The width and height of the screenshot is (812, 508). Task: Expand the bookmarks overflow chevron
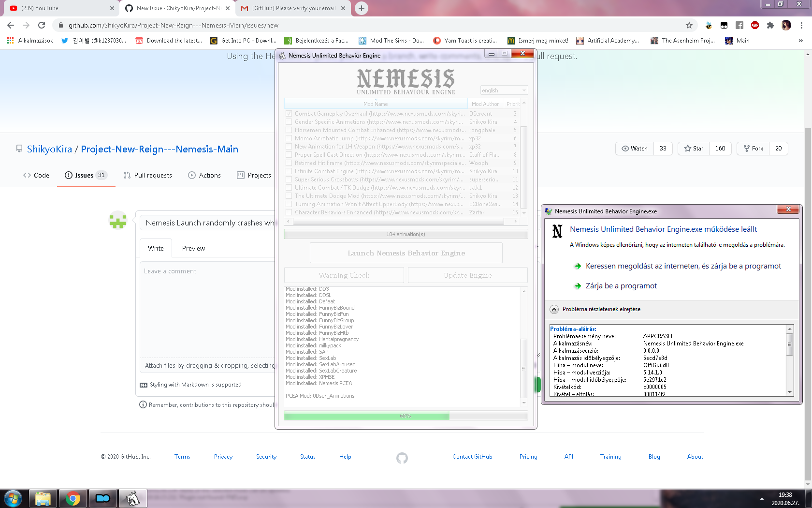coord(801,41)
